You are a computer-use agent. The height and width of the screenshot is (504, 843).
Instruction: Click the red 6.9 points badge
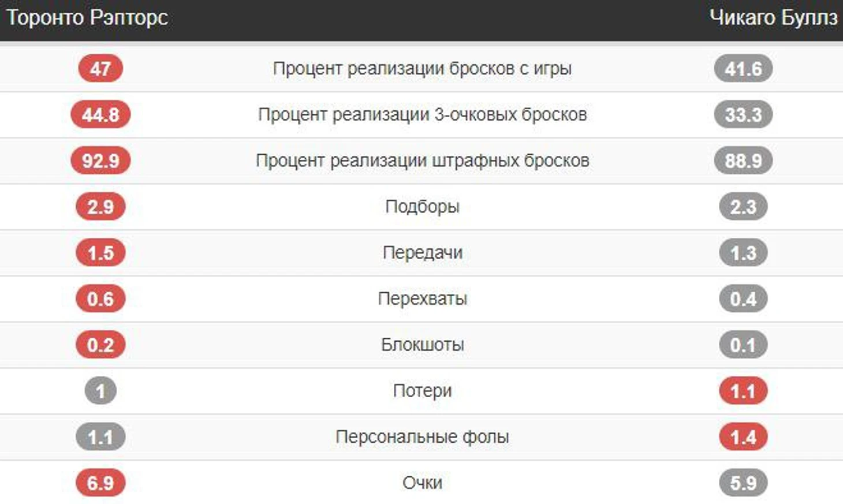[x=100, y=483]
